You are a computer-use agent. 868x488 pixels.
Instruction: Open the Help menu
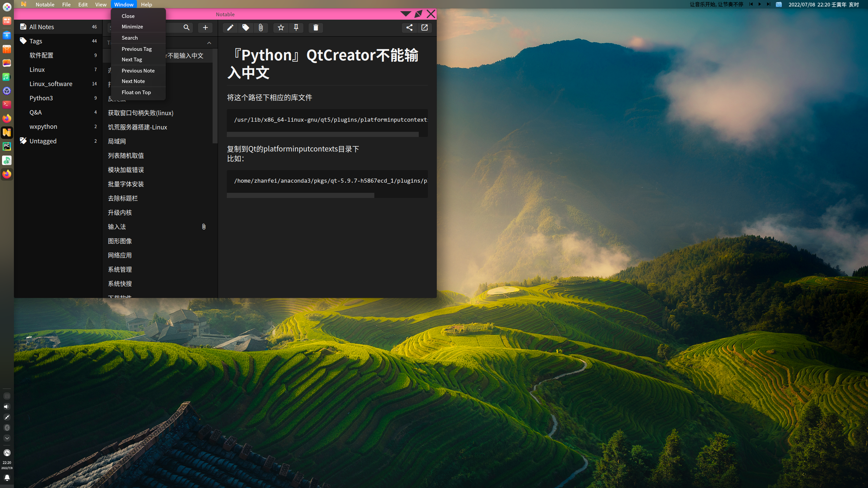pyautogui.click(x=146, y=4)
